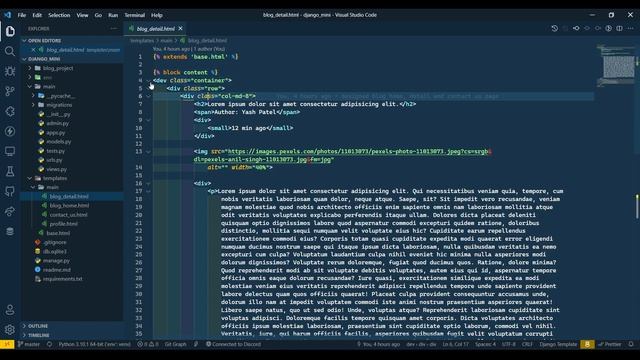Select Python interpreter in status bar

coord(94,344)
